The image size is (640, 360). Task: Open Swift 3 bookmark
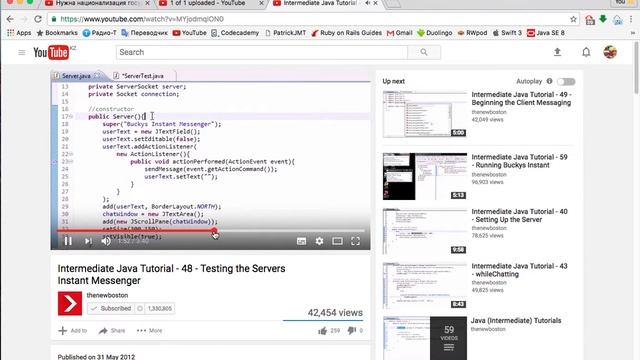(507, 33)
